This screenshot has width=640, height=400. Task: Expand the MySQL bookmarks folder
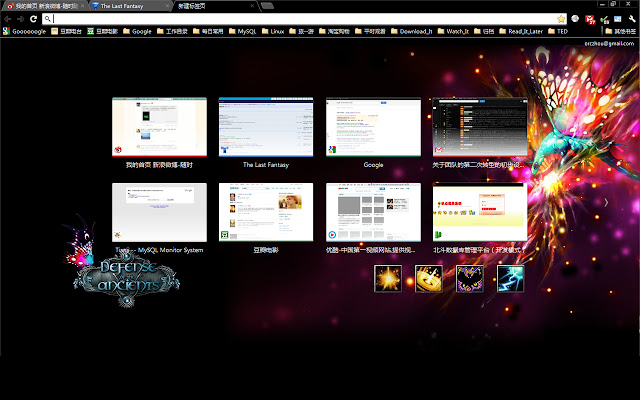point(242,31)
